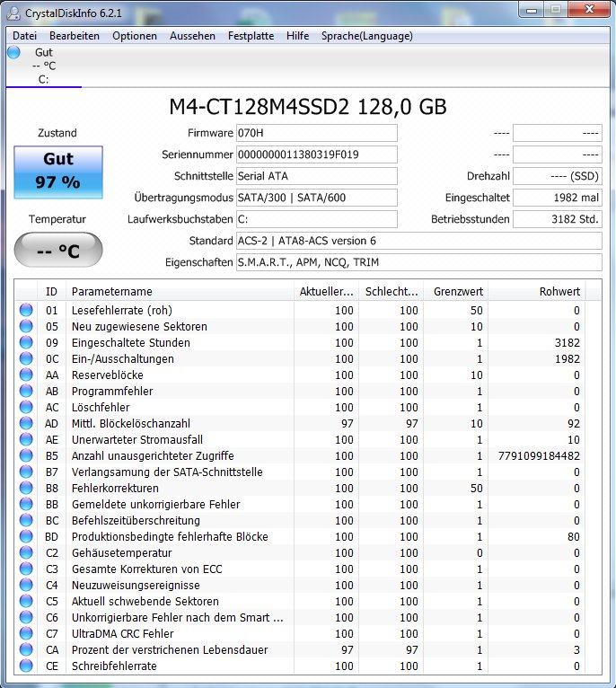Click the Firmware field 070H

click(x=317, y=133)
